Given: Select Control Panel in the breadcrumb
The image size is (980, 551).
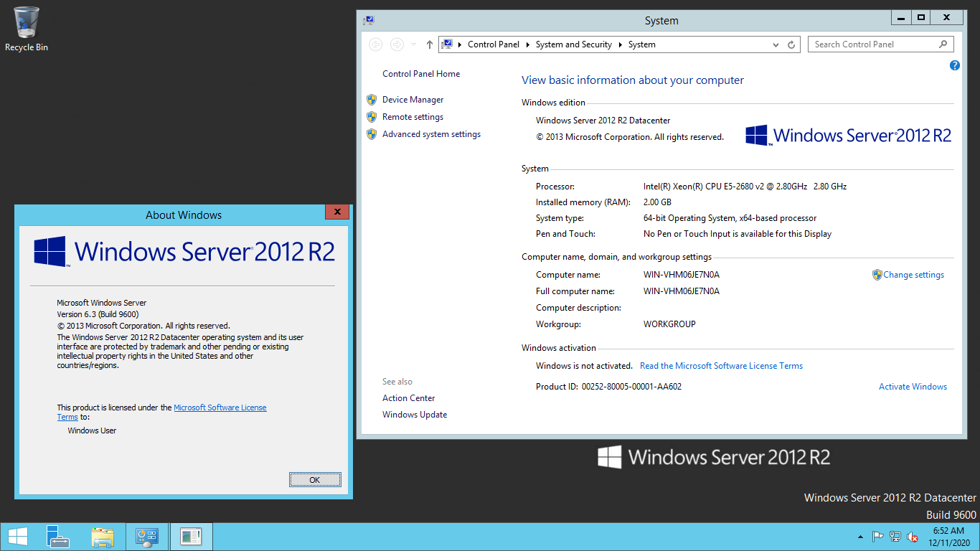Looking at the screenshot, I should point(494,44).
